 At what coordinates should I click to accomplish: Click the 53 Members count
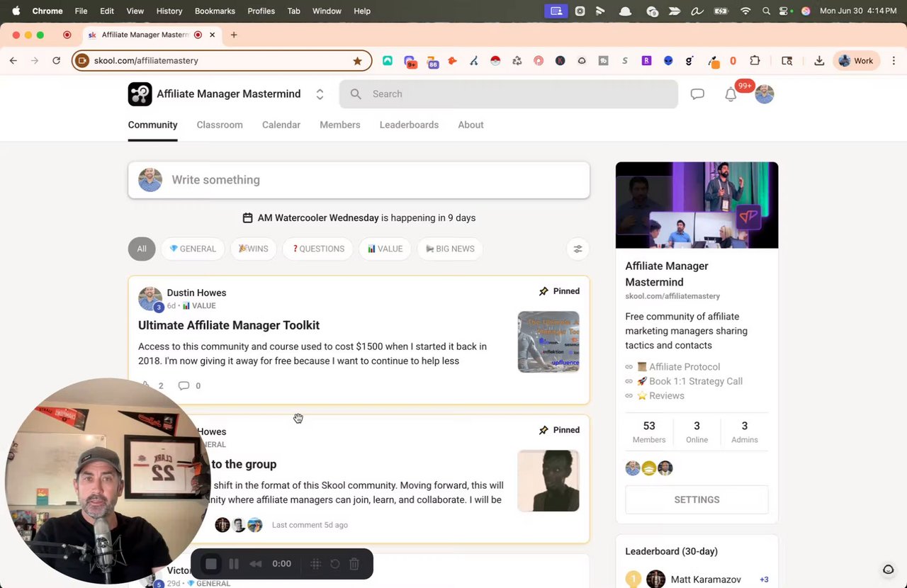click(x=649, y=431)
